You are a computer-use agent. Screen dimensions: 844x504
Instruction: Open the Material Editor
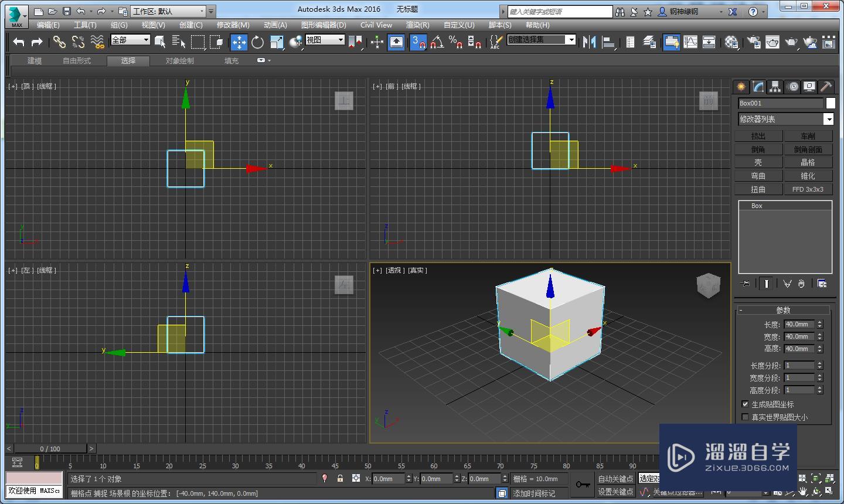(731, 42)
